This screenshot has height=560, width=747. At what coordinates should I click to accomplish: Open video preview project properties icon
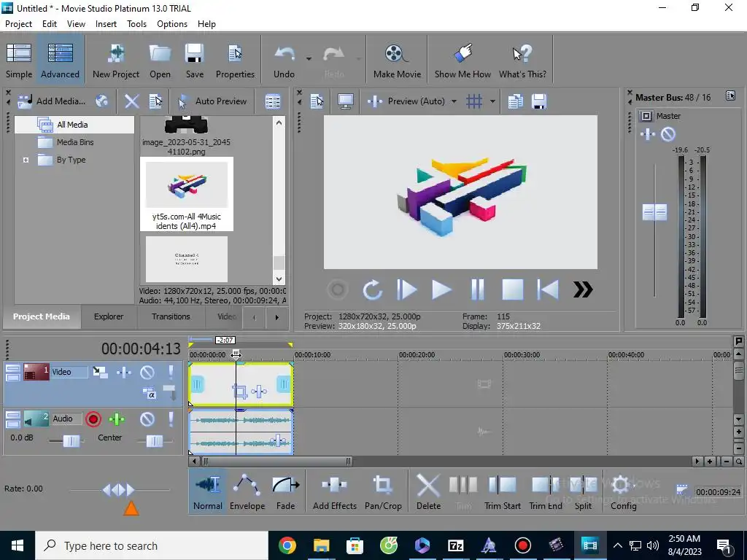pyautogui.click(x=317, y=101)
